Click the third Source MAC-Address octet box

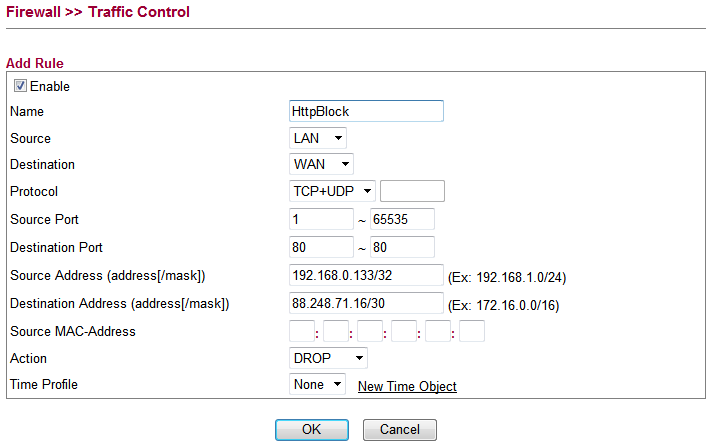pos(370,331)
